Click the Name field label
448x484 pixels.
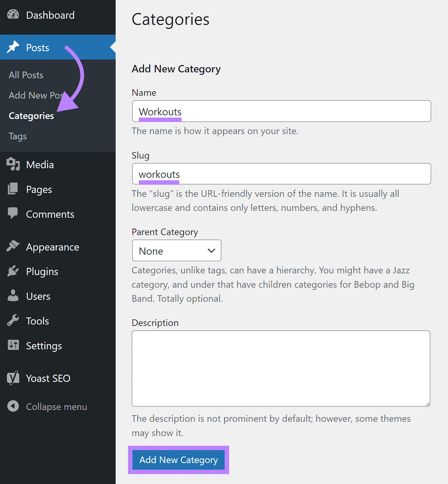coord(144,93)
